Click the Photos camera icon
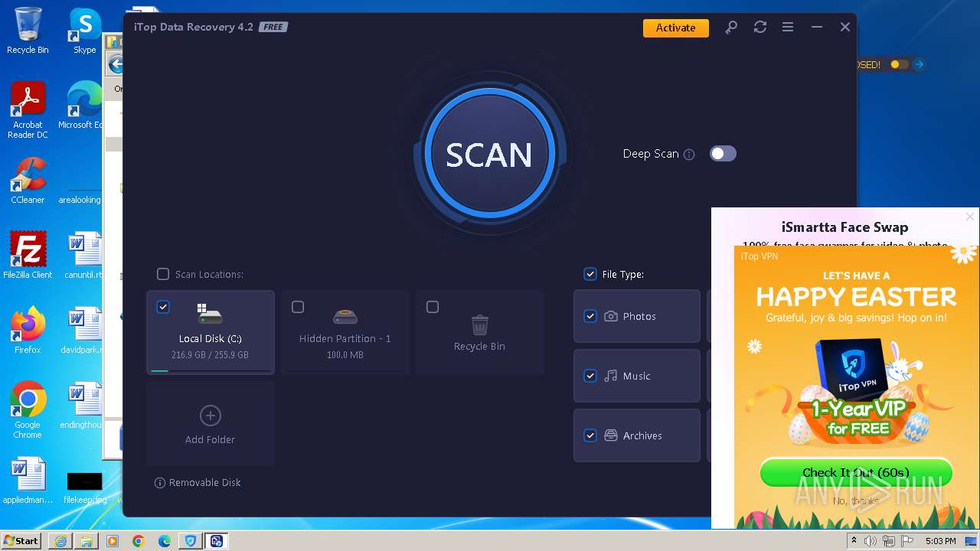The image size is (980, 551). [611, 316]
